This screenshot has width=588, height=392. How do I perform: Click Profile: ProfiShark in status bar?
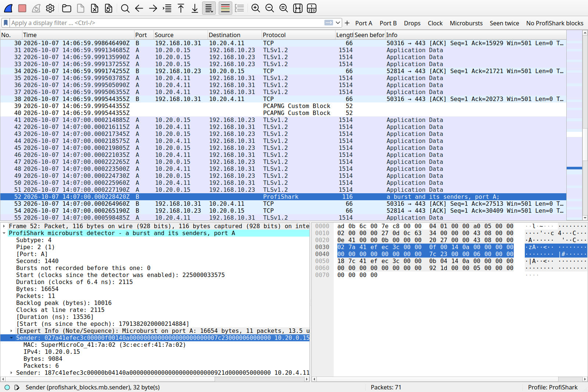tap(553, 387)
